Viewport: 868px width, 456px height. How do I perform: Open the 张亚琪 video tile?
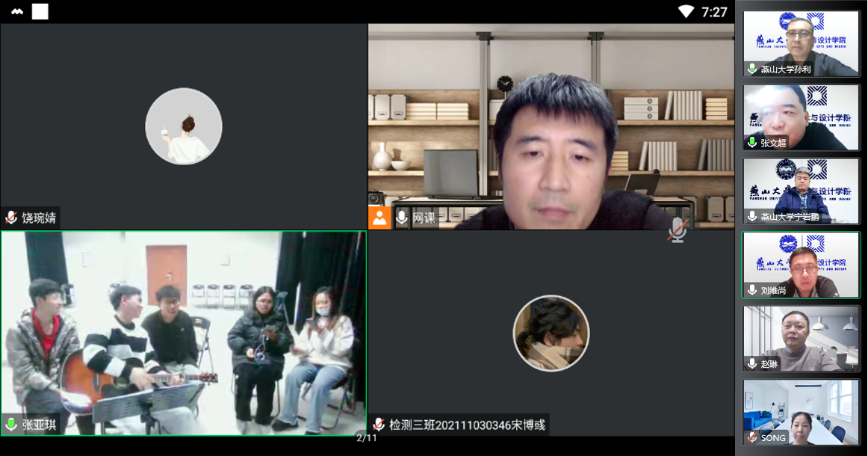184,333
